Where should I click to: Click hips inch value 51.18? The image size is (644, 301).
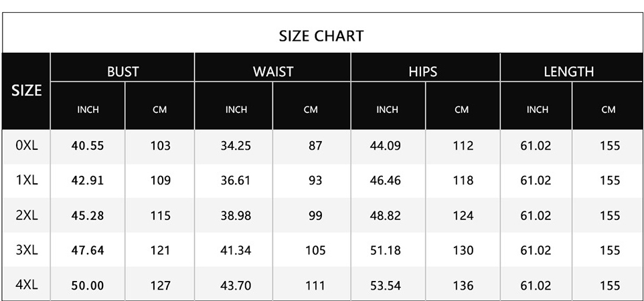pos(385,250)
